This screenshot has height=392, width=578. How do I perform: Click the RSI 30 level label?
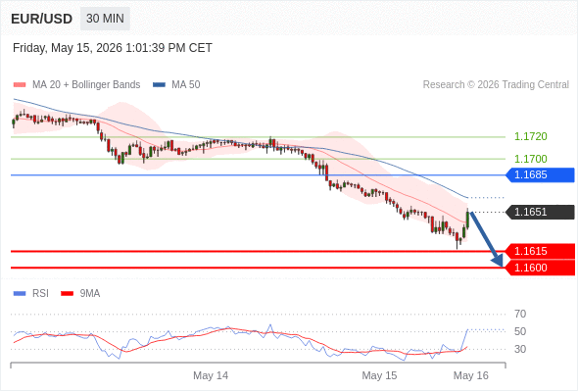(x=520, y=349)
